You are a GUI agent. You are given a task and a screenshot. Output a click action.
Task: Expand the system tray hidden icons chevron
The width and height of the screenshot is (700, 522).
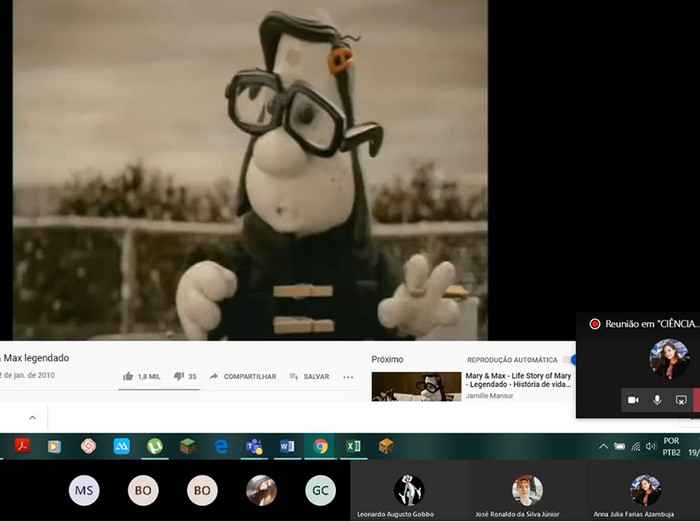pyautogui.click(x=603, y=446)
